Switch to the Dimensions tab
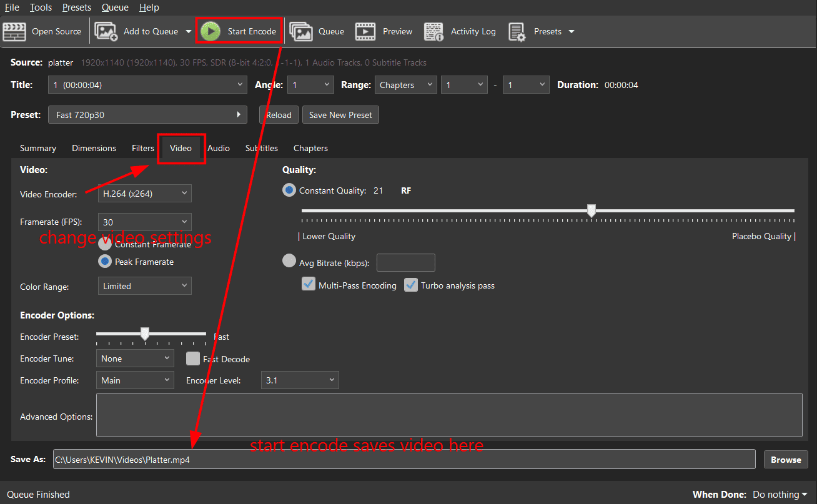 [94, 148]
